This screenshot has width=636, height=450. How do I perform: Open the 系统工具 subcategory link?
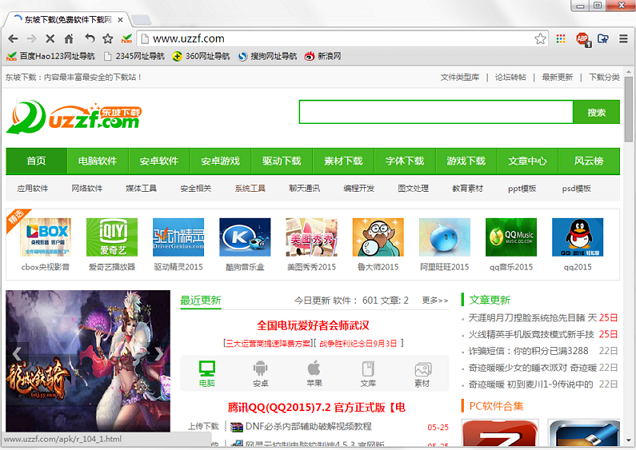[x=250, y=188]
